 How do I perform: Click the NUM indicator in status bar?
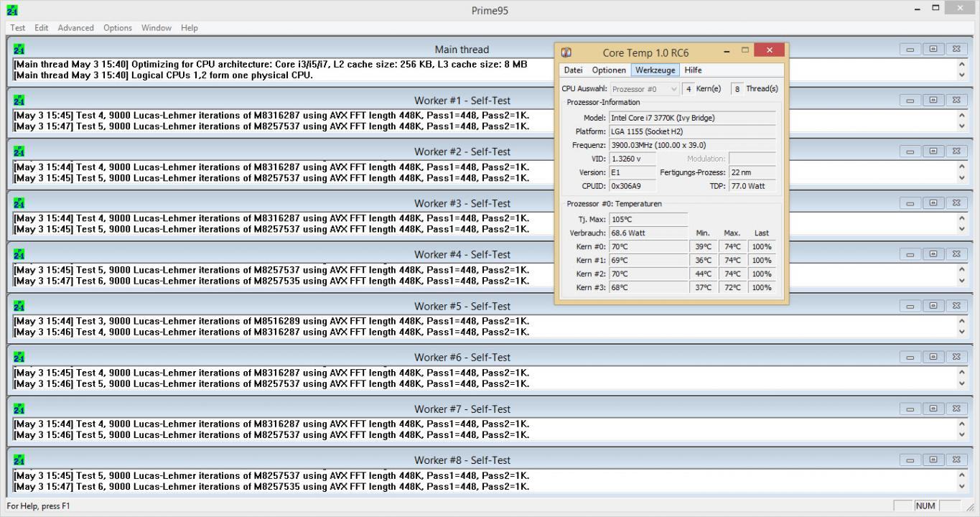[x=925, y=506]
